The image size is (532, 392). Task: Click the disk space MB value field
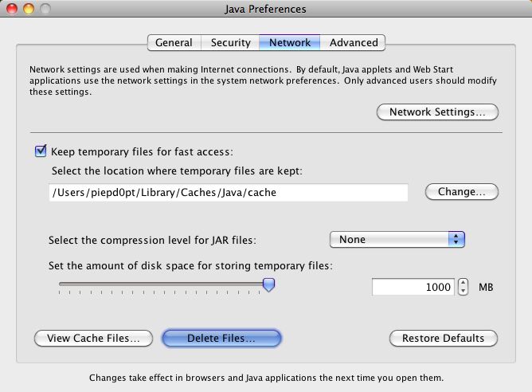pyautogui.click(x=413, y=287)
